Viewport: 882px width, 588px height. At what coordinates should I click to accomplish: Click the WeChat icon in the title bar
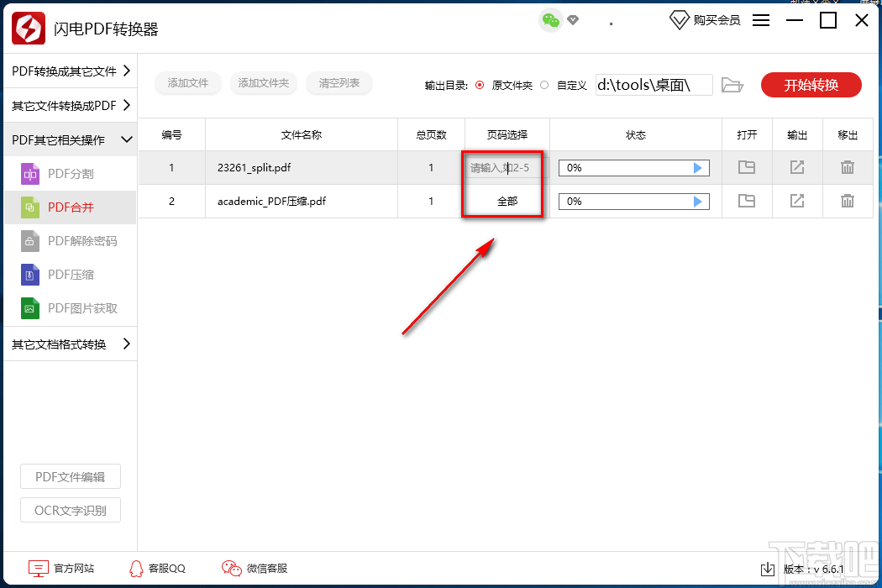pyautogui.click(x=550, y=18)
